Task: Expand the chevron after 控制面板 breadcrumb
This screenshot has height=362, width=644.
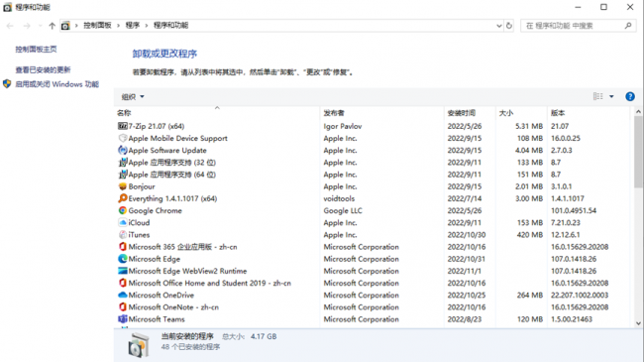Action: [x=118, y=26]
